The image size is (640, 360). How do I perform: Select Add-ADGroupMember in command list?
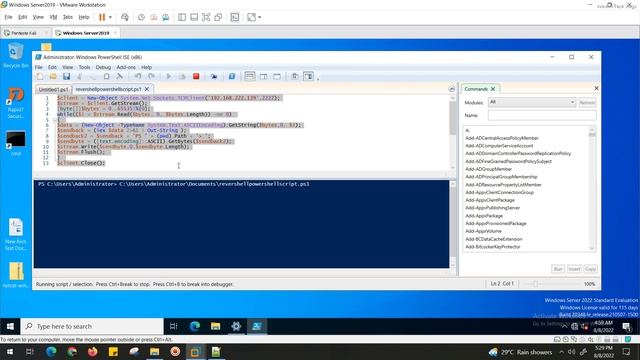point(489,169)
